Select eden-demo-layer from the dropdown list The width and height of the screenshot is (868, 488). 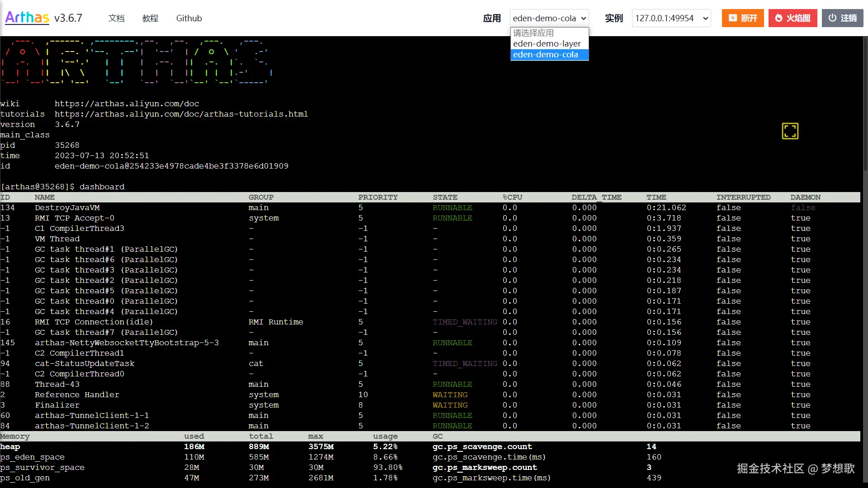547,44
